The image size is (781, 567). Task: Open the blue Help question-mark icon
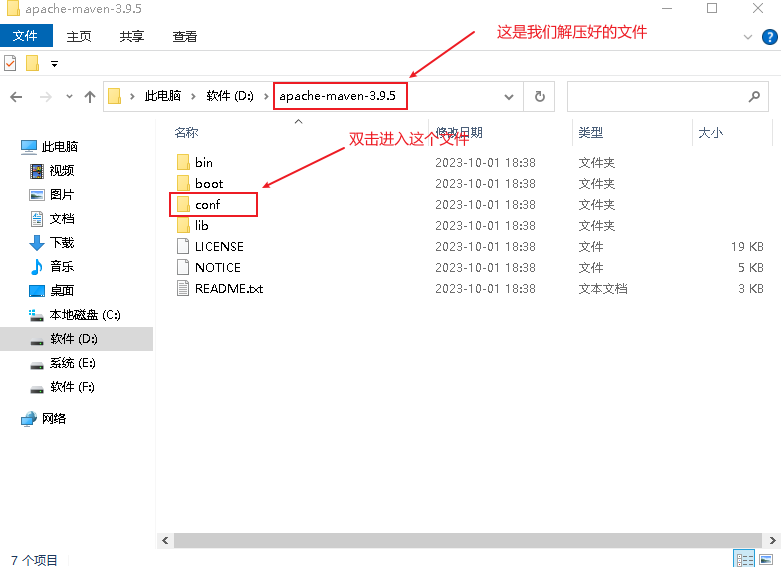[770, 37]
